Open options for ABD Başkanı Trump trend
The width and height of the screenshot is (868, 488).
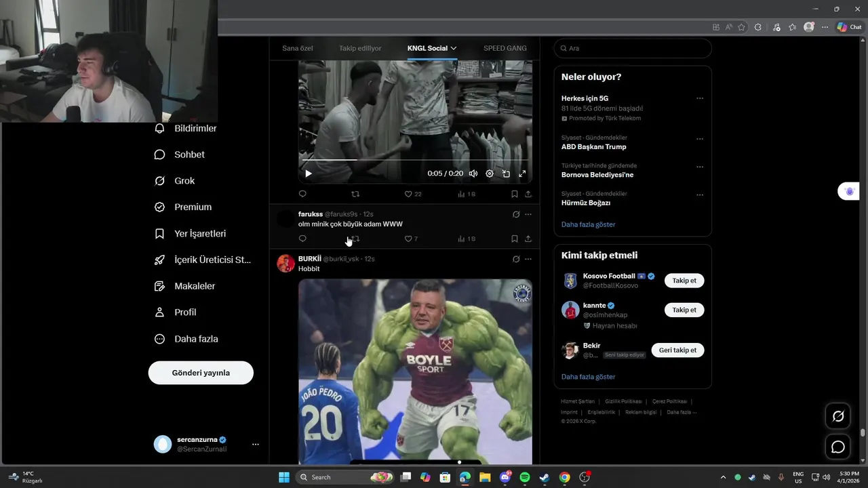(x=700, y=139)
